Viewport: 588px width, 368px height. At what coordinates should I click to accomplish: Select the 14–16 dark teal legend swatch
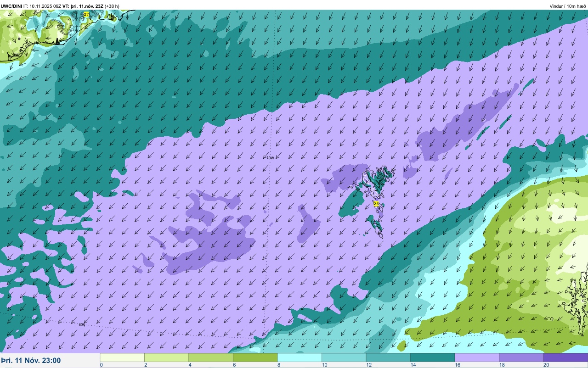(x=433, y=357)
